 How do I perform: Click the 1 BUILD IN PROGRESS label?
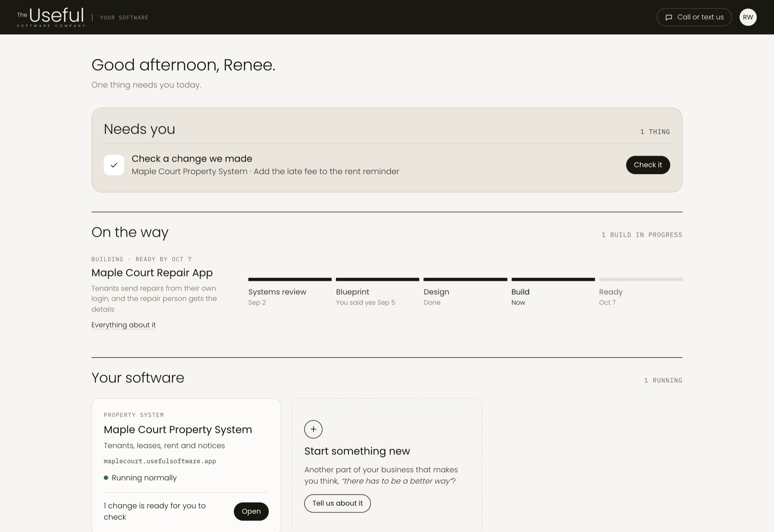(642, 235)
